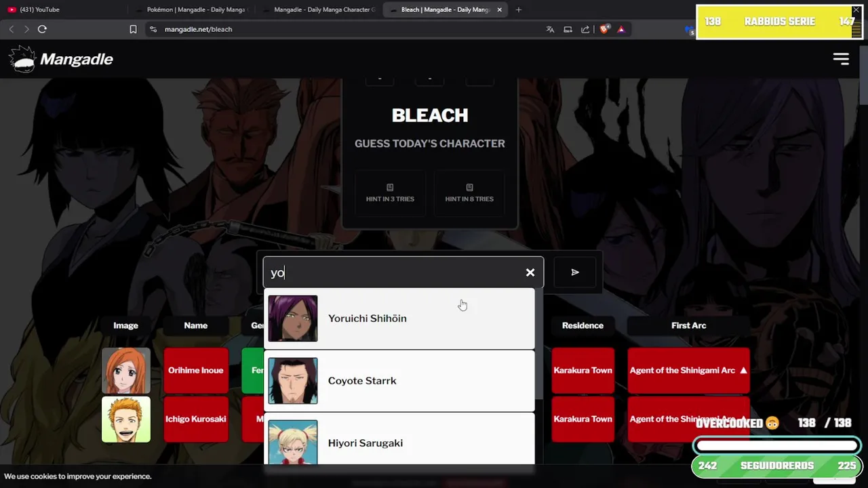Click the Name column header
Viewport: 868px width, 488px height.
coord(196,325)
